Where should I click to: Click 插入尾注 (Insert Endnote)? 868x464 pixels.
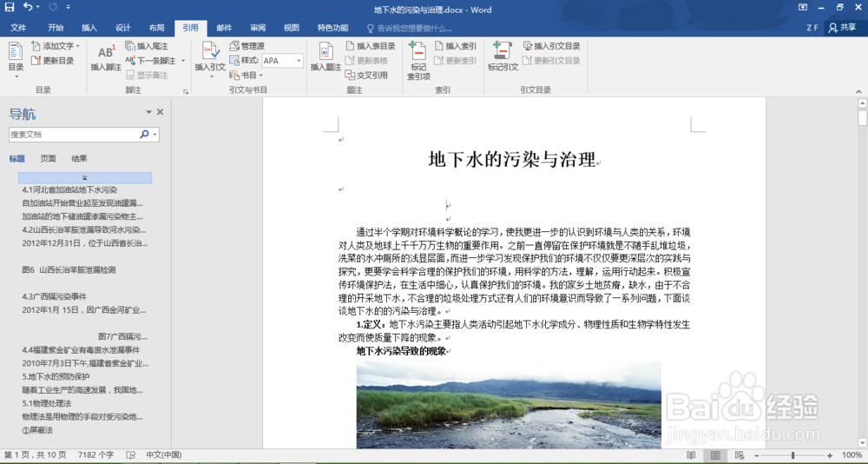(x=147, y=46)
